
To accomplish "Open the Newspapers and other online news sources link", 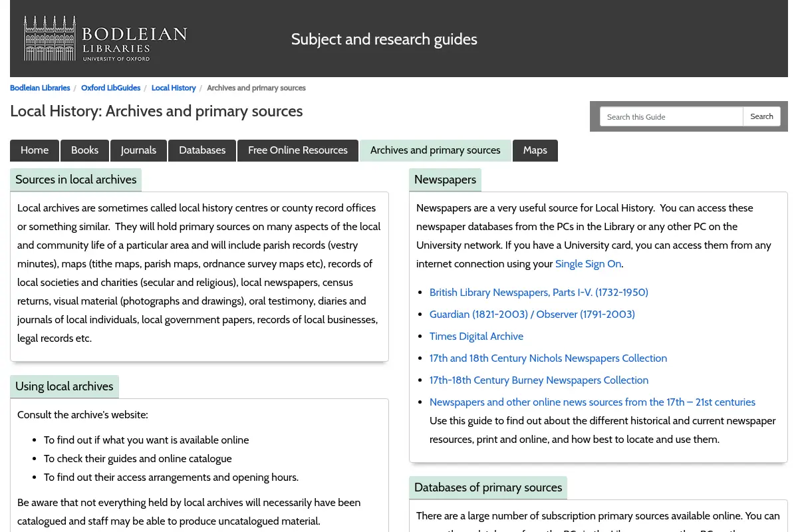I will 593,402.
